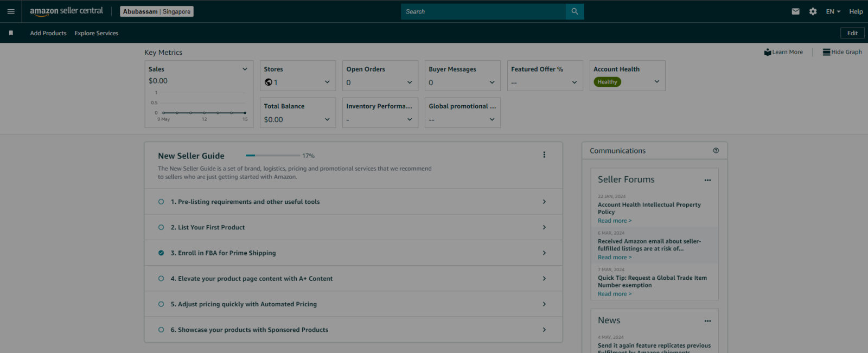The width and height of the screenshot is (868, 353).
Task: Open Explore Services menu item
Action: pyautogui.click(x=96, y=33)
